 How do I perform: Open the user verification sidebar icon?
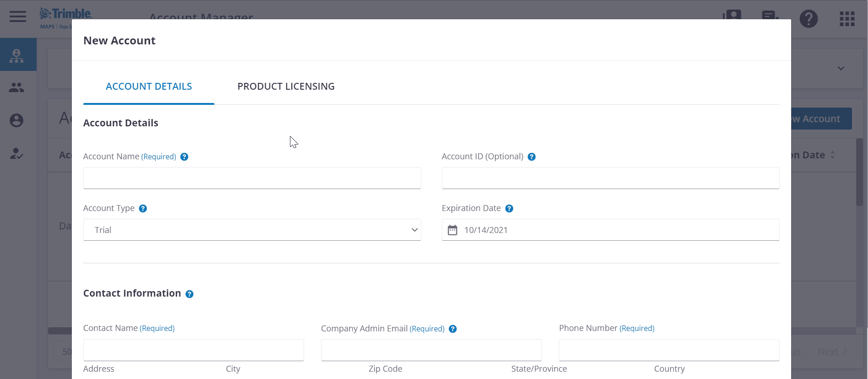[x=17, y=153]
